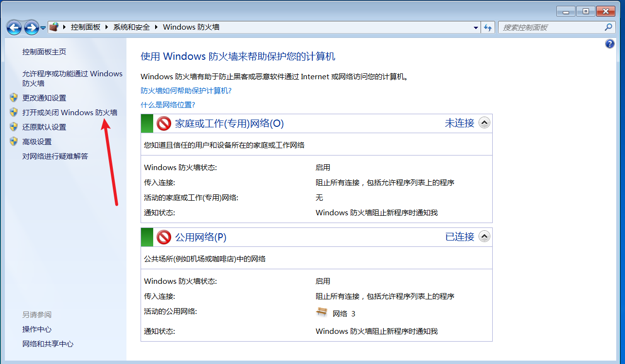Go forward using the Forward arrow button

[x=31, y=28]
